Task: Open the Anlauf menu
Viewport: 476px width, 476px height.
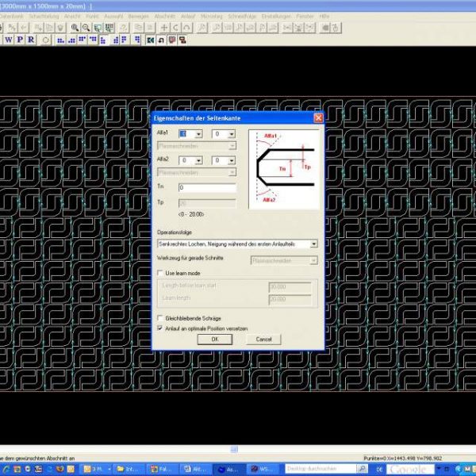Action: [188, 16]
